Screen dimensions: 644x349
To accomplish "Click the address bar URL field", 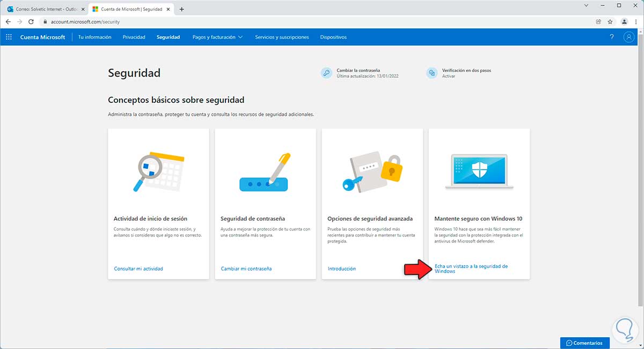I will coord(317,22).
